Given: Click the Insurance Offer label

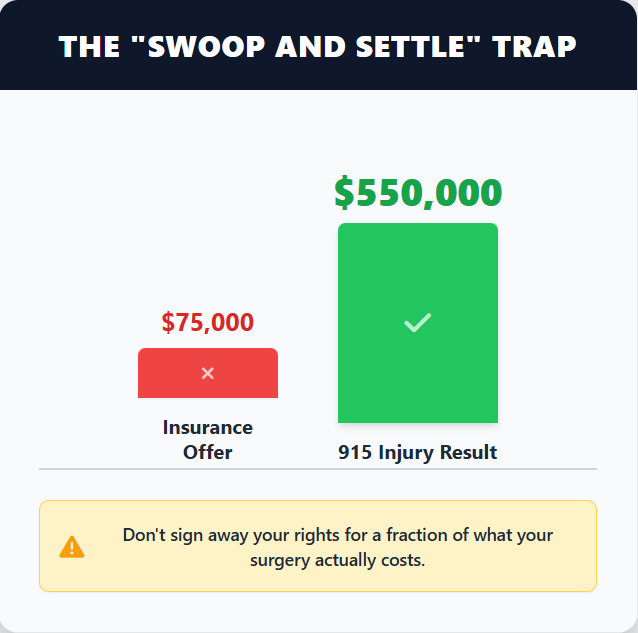Looking at the screenshot, I should click(208, 439).
